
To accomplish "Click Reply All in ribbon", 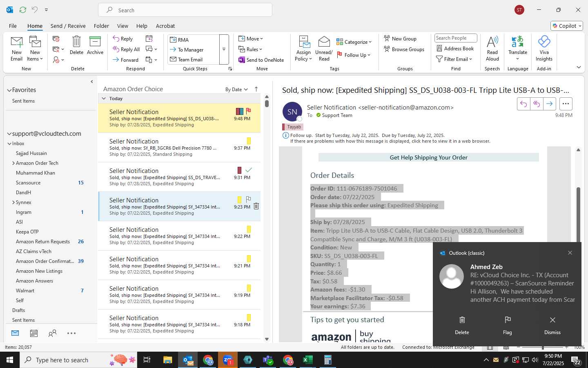I will [x=126, y=49].
